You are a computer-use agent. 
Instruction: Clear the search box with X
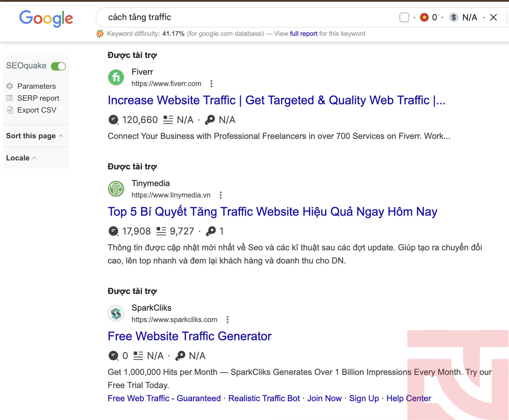click(493, 17)
